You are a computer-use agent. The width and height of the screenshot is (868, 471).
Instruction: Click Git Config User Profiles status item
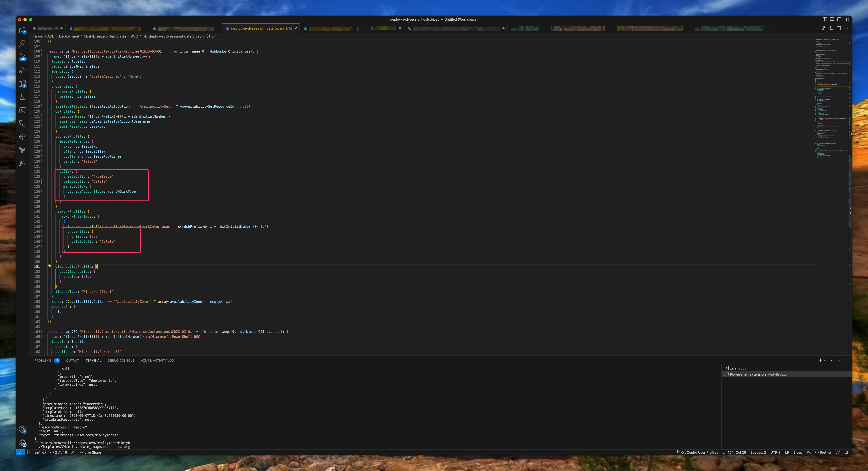click(x=697, y=453)
